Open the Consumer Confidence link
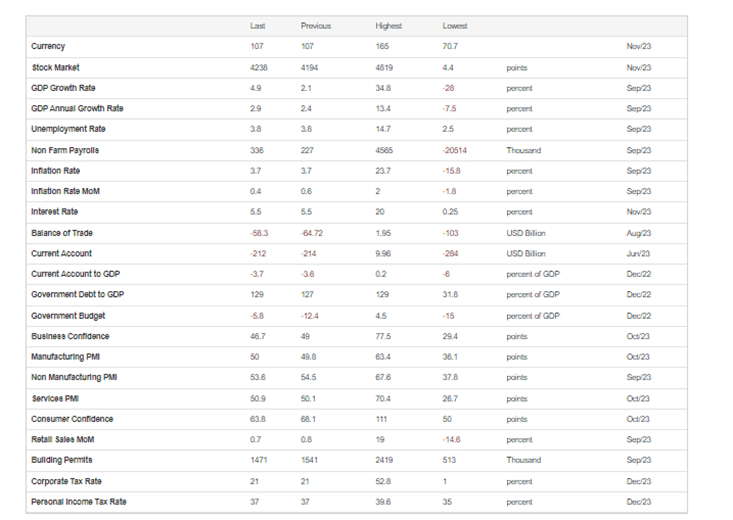Screen dimensions: 733x520 coord(72,419)
